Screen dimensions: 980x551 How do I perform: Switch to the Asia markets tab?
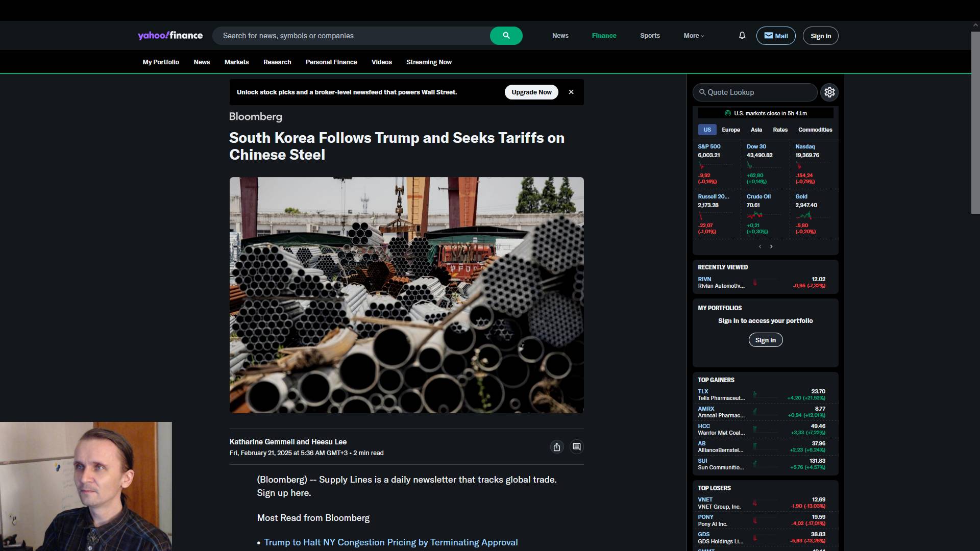click(x=756, y=130)
